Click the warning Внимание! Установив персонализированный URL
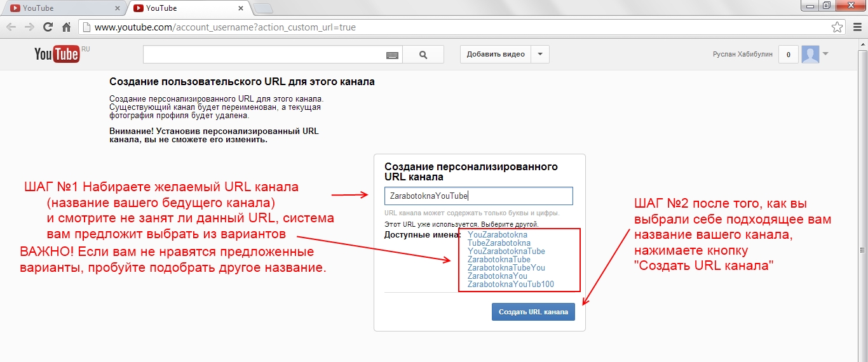Screen dimensions: 868x362 click(214, 135)
